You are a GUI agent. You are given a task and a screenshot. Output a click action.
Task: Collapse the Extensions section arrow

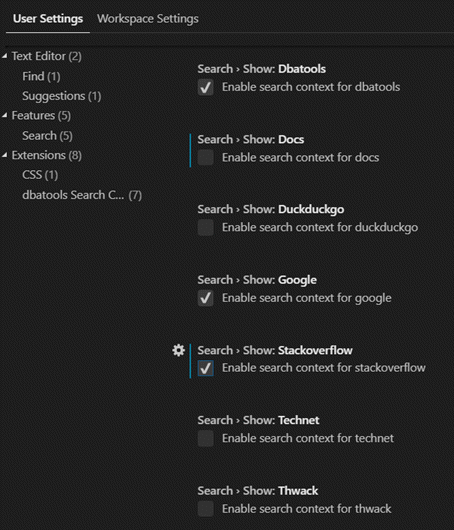[x=5, y=155]
